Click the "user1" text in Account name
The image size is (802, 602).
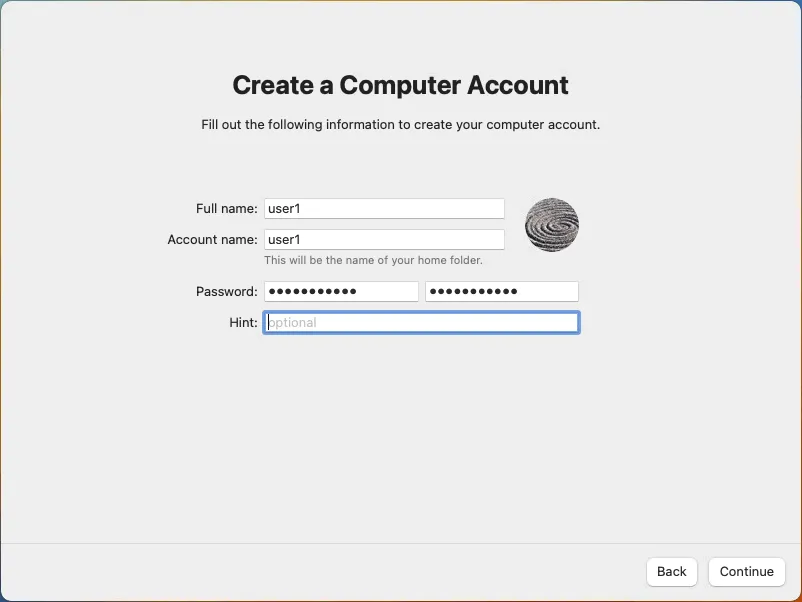click(x=285, y=239)
